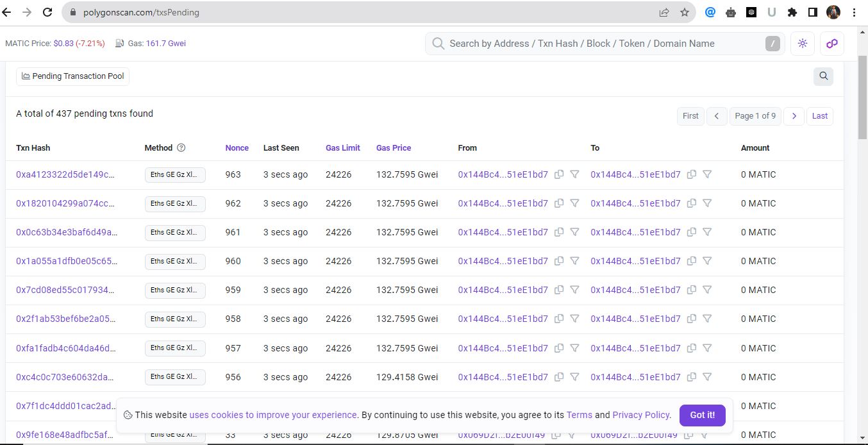Filter by To address in nonce 960 row
The width and height of the screenshot is (868, 445).
click(707, 261)
